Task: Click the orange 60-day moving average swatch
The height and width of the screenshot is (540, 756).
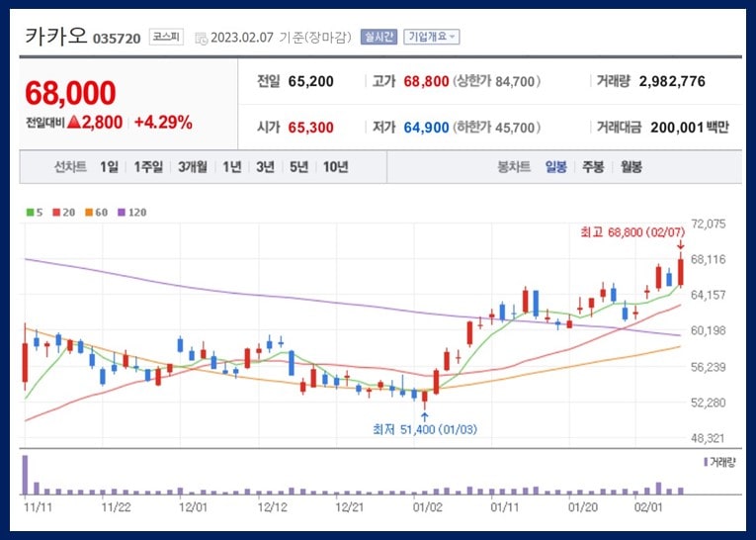Action: (x=89, y=213)
